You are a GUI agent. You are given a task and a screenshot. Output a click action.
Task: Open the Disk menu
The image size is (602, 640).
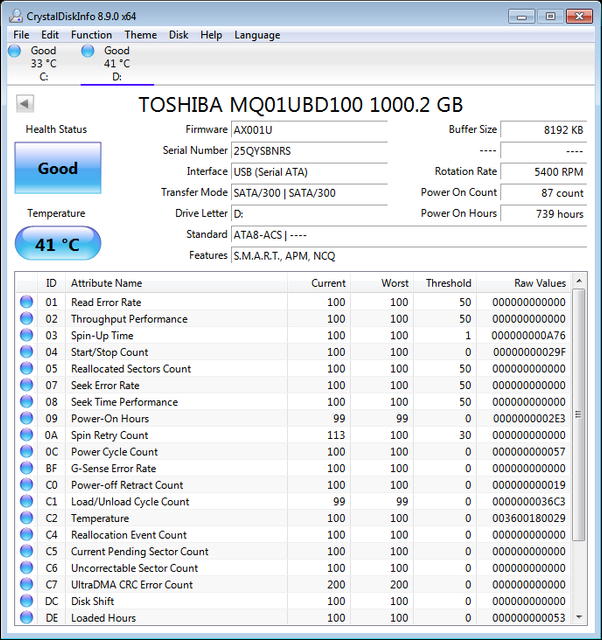178,35
